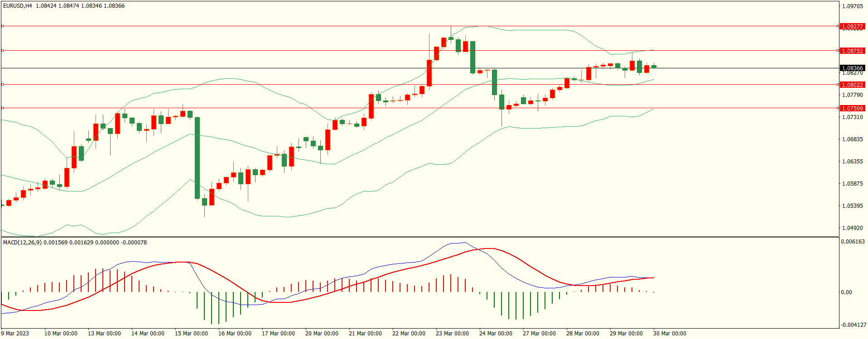
Task: Click the EURUSD,H4 chart title text
Action: pyautogui.click(x=18, y=6)
